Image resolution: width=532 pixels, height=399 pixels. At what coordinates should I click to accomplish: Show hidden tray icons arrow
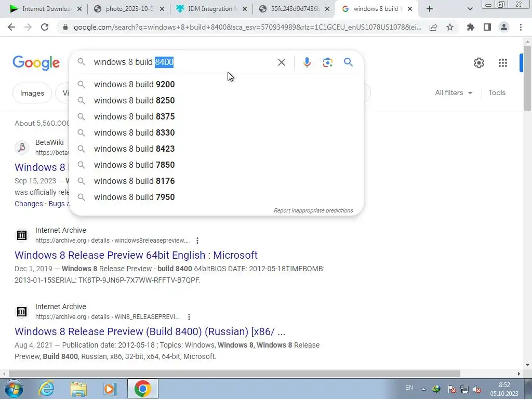(423, 389)
